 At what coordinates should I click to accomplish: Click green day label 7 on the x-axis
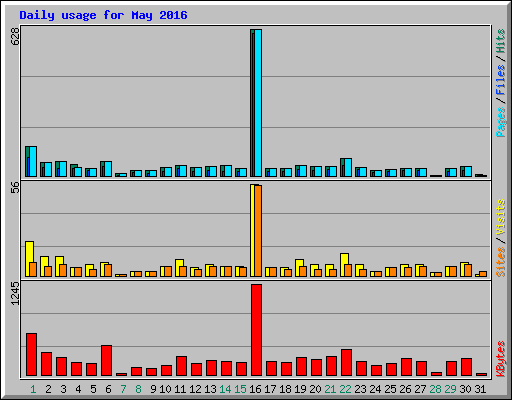pos(123,389)
